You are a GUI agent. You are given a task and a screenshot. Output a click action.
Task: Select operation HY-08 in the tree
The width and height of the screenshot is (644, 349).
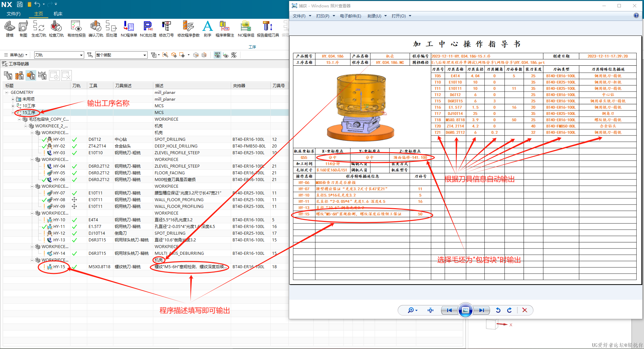tap(59, 200)
